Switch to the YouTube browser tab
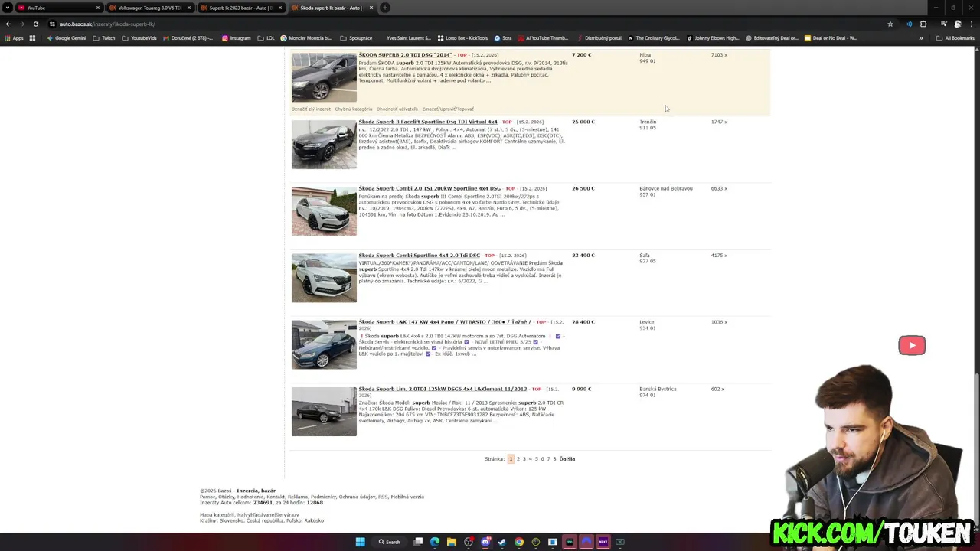The width and height of the screenshot is (980, 551). [x=58, y=8]
